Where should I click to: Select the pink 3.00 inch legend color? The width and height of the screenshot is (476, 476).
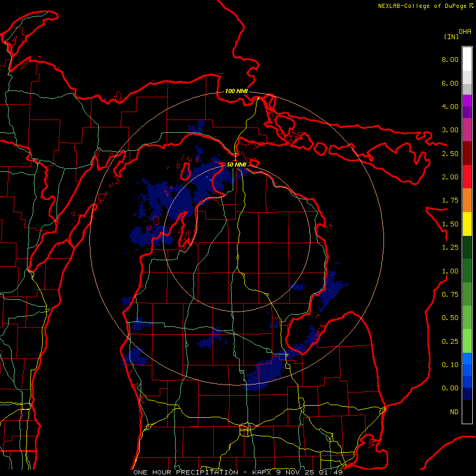[x=467, y=130]
